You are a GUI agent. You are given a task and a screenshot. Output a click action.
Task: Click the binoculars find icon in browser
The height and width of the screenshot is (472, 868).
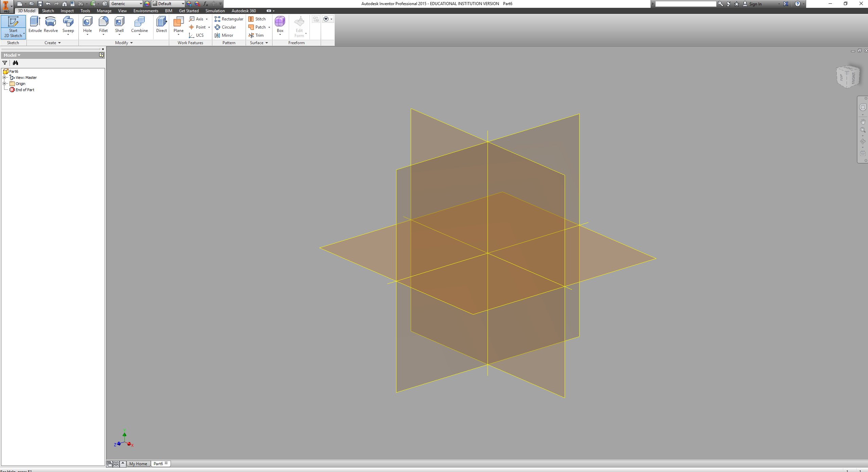15,63
